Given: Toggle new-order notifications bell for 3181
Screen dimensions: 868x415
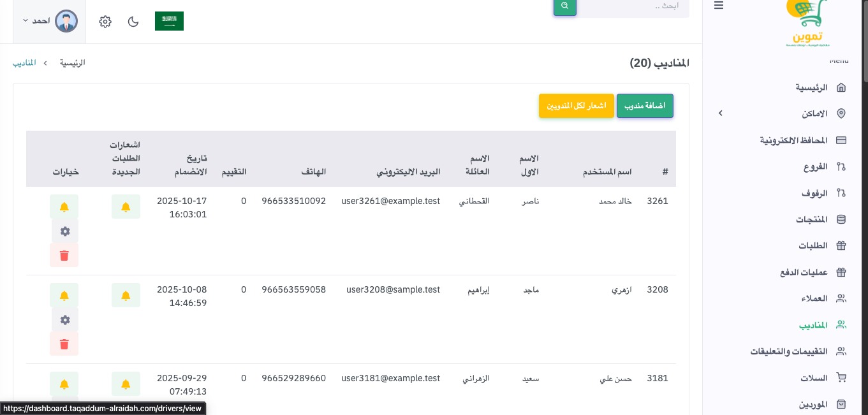Looking at the screenshot, I should click(x=126, y=384).
